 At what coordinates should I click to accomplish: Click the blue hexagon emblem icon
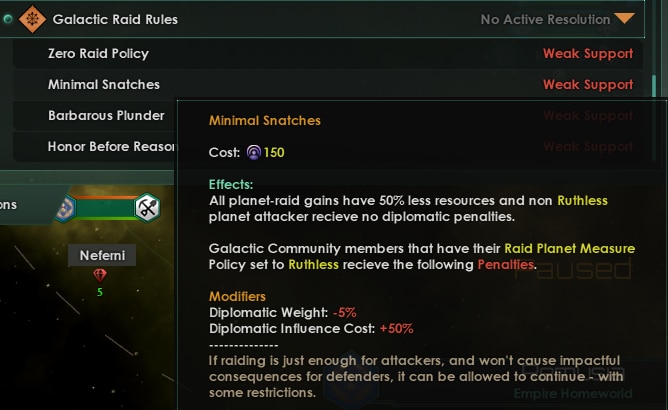coord(65,207)
